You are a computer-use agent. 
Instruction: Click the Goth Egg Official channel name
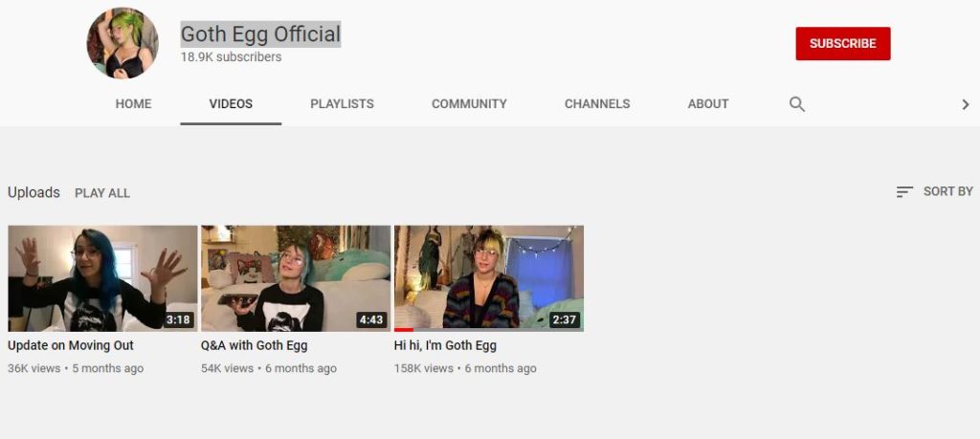[260, 33]
